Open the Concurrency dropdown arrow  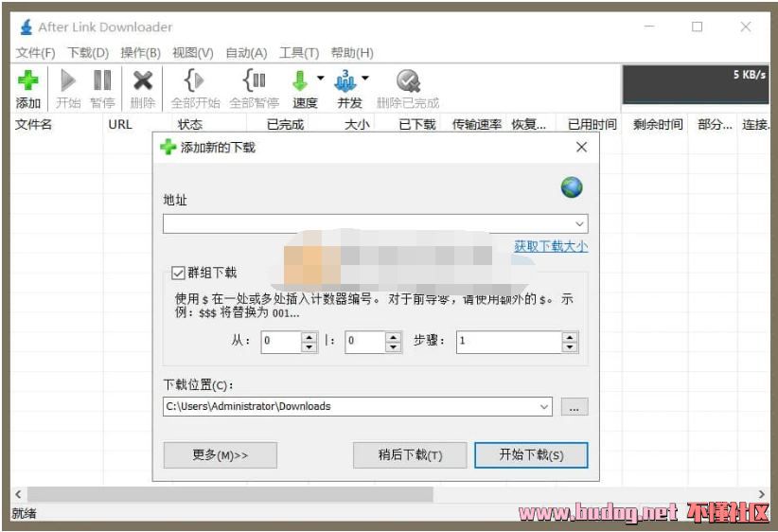click(x=365, y=78)
